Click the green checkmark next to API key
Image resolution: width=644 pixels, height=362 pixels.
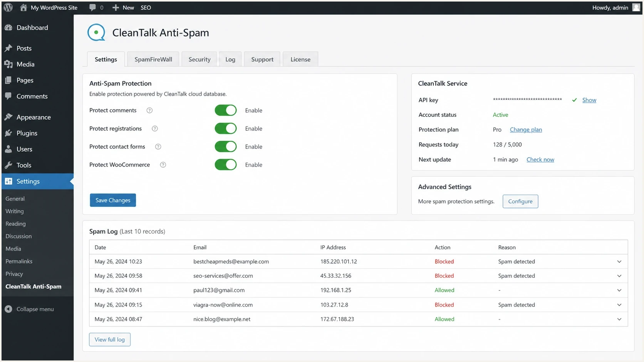pos(574,100)
